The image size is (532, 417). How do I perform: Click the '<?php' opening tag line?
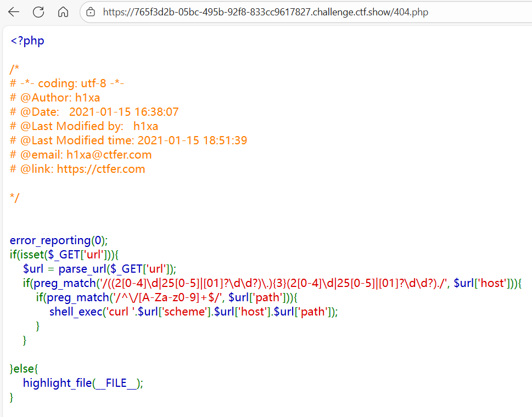(27, 41)
